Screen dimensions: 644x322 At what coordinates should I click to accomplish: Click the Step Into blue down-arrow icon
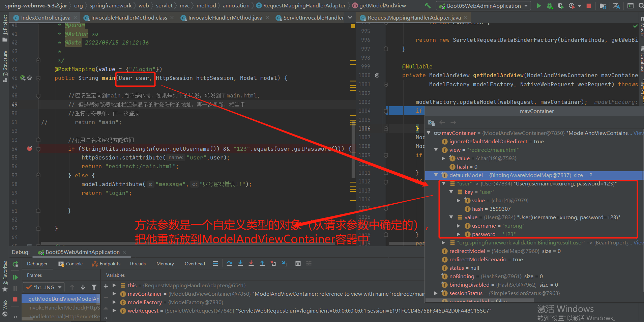(x=240, y=264)
